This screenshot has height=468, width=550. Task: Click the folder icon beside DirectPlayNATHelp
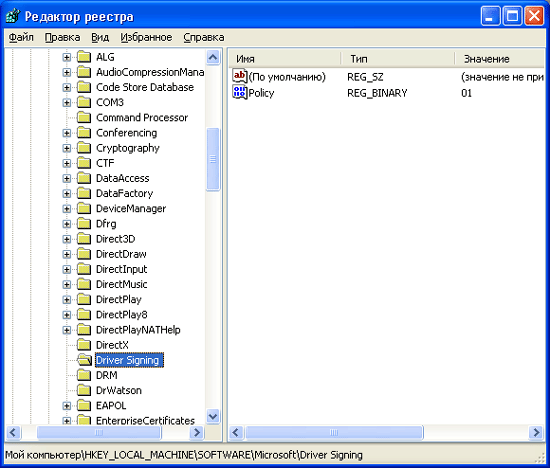(x=84, y=330)
